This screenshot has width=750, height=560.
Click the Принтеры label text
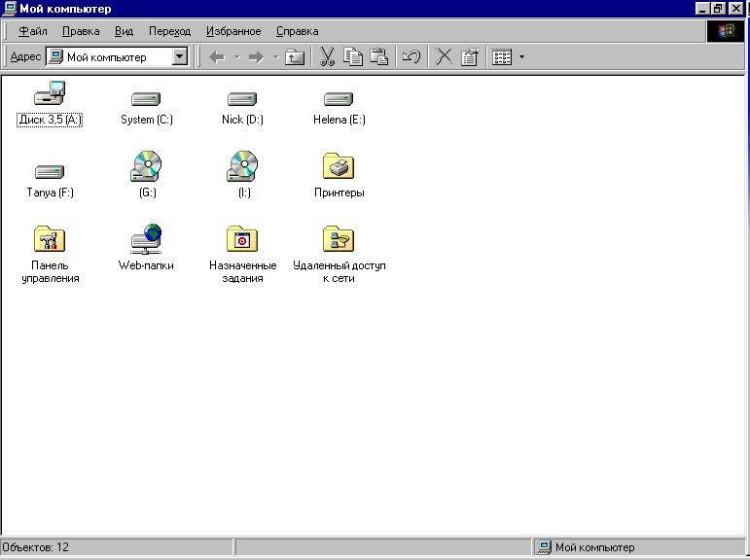pyautogui.click(x=339, y=192)
